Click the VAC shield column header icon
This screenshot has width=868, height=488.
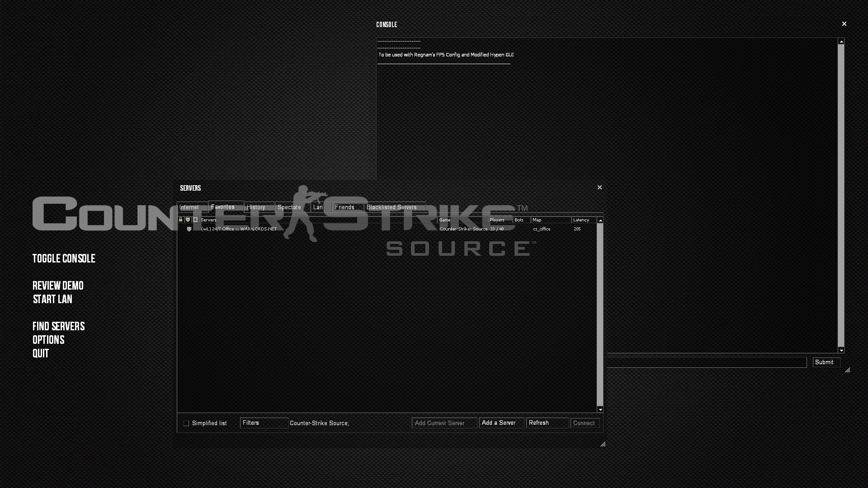pos(188,220)
